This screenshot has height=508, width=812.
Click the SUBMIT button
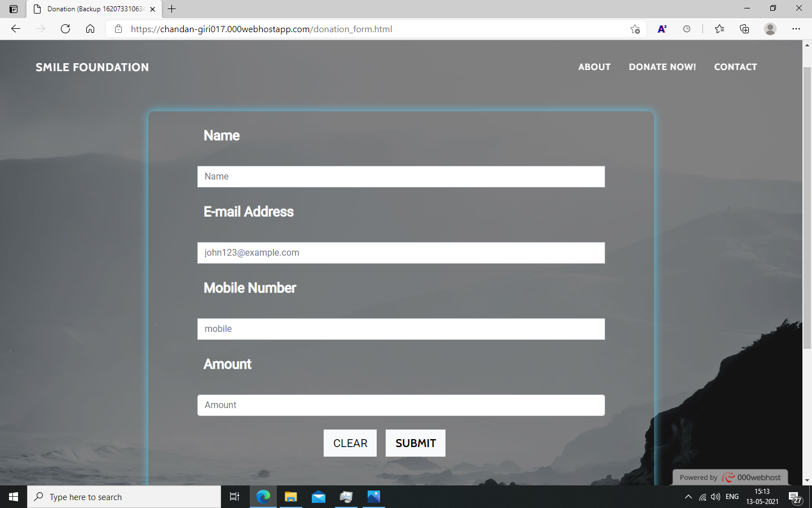point(415,443)
